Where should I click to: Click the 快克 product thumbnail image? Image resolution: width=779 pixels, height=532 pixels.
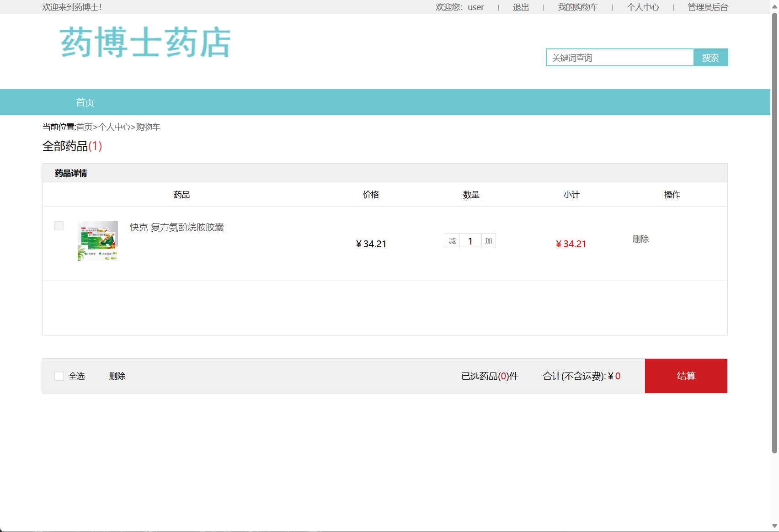click(x=97, y=241)
